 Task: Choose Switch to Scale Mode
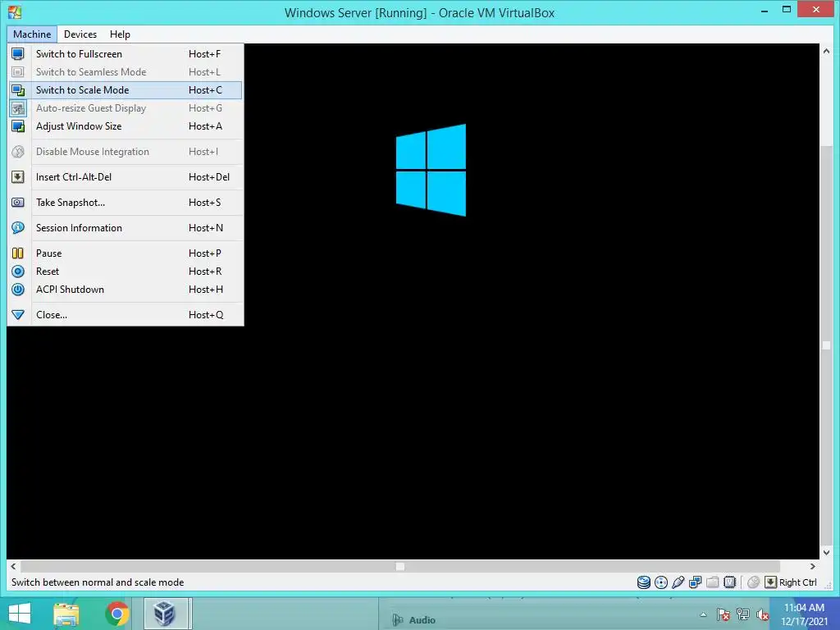click(126, 90)
